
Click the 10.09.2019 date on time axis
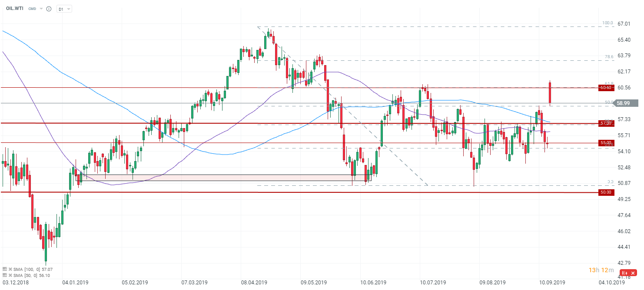[550, 282]
